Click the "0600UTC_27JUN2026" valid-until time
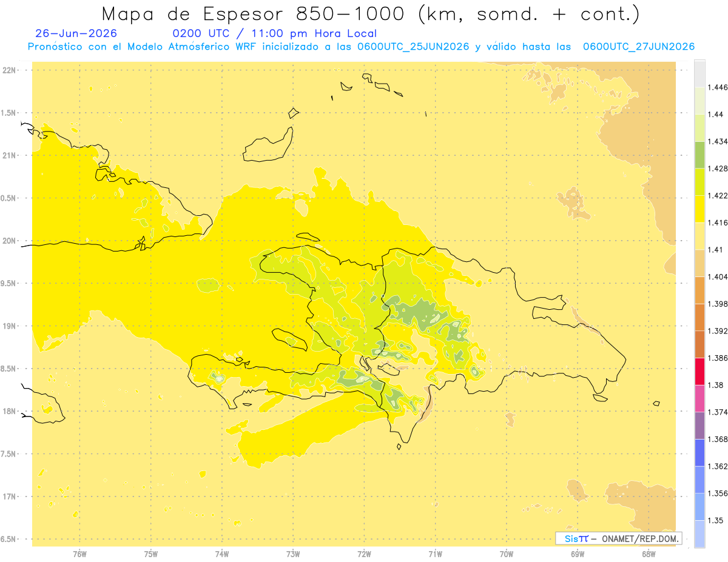 point(638,47)
